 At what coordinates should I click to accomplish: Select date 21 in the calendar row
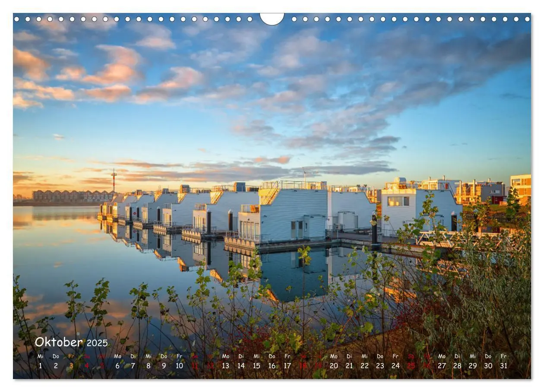[349, 366]
